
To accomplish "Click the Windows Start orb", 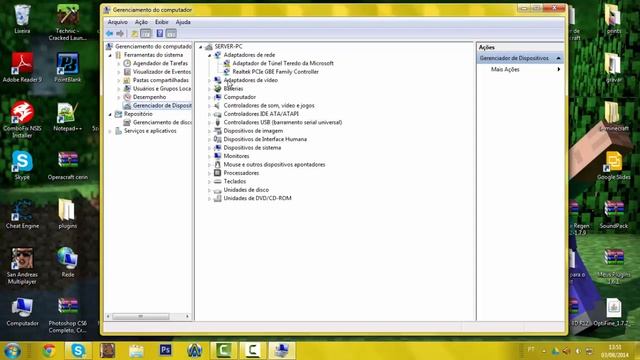I will pyautogui.click(x=12, y=351).
